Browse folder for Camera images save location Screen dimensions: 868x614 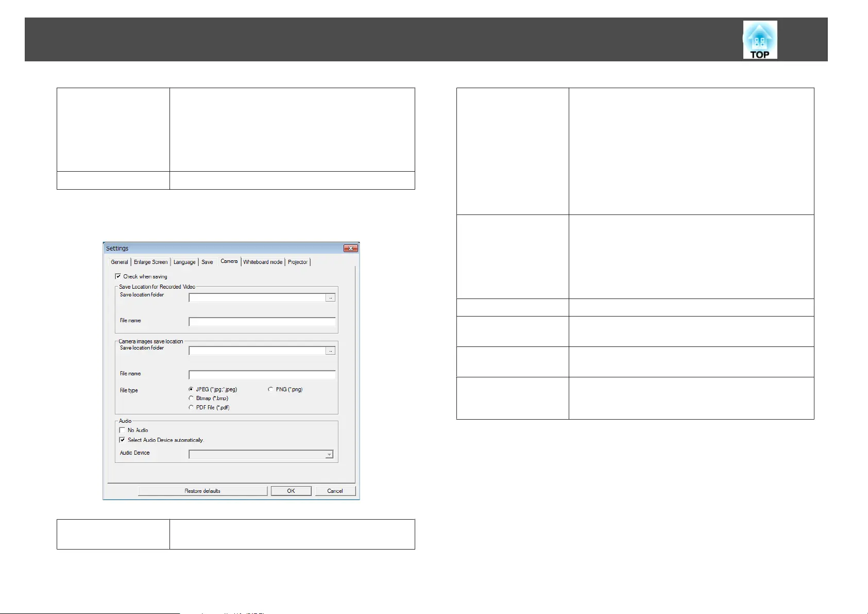331,351
